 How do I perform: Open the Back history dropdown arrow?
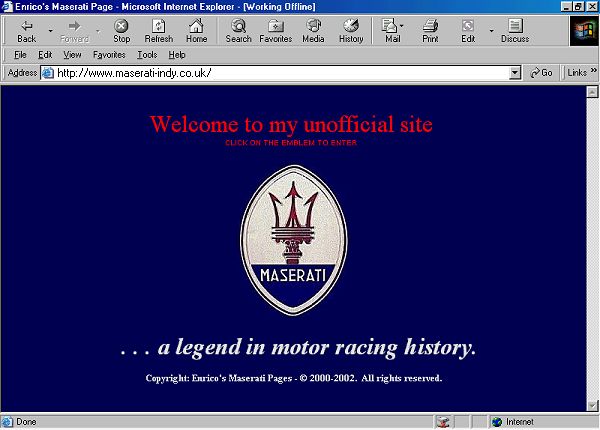click(51, 31)
